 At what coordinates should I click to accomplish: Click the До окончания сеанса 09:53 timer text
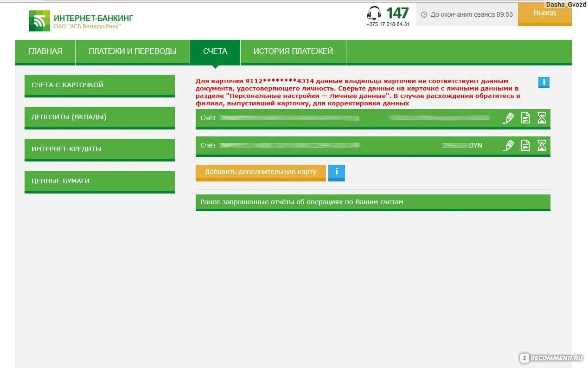pos(472,14)
